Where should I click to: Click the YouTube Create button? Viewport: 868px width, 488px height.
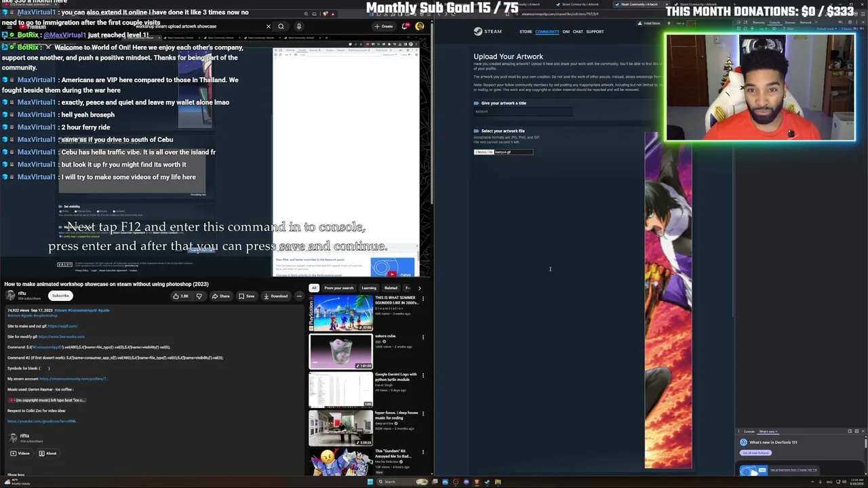[384, 26]
